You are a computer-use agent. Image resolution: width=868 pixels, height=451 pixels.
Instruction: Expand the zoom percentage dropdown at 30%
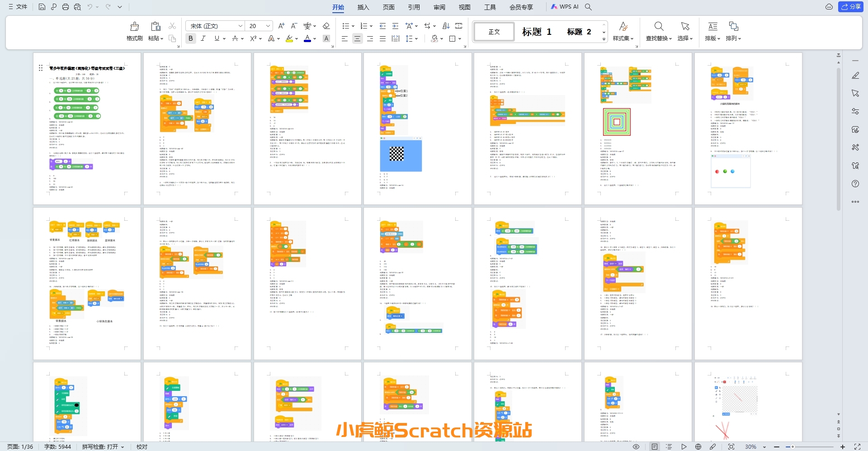(x=764, y=447)
